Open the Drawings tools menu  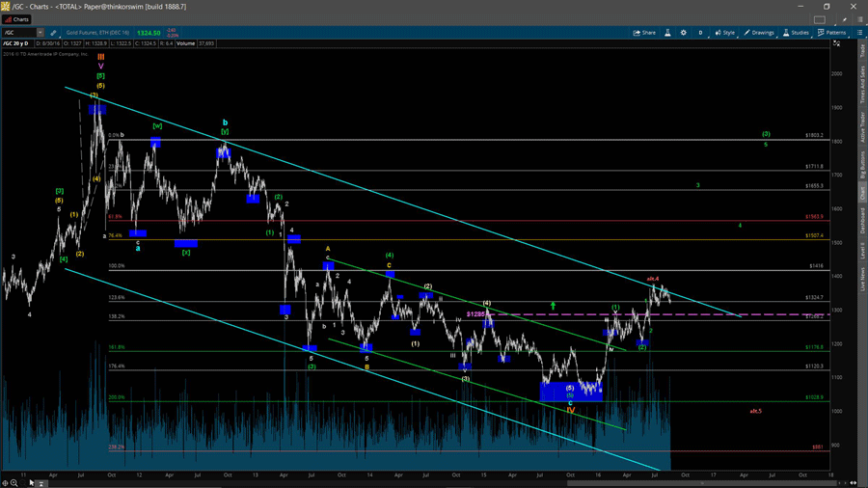pos(760,33)
